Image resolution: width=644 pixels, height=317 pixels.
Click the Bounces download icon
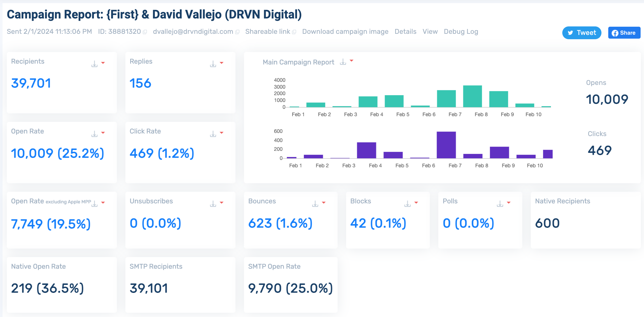tap(315, 204)
